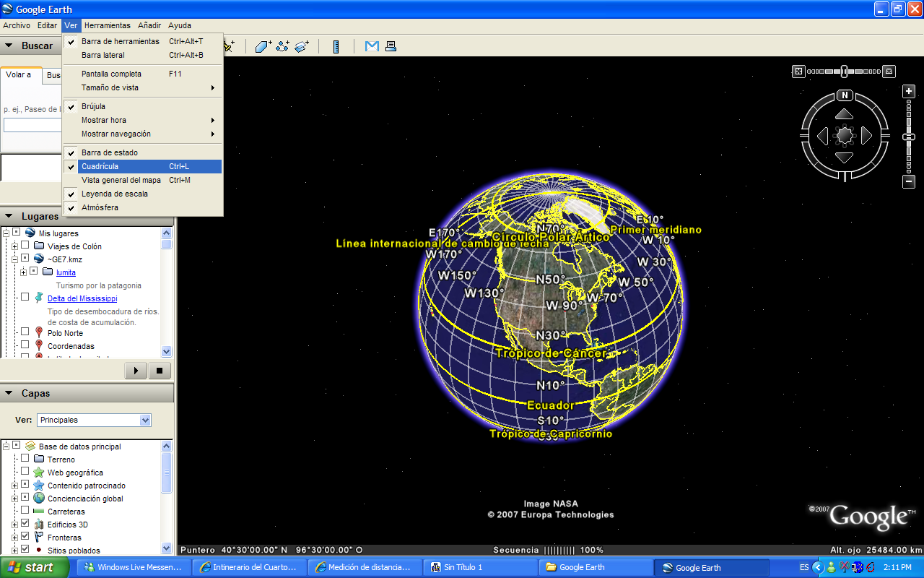This screenshot has width=924, height=578.
Task: Collapse the Capas panel header arrow
Action: click(x=9, y=393)
